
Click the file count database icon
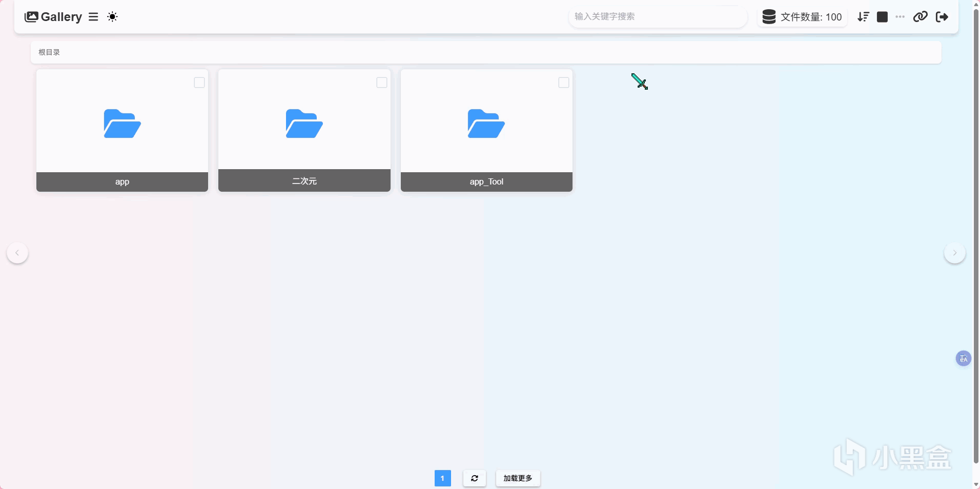click(769, 17)
